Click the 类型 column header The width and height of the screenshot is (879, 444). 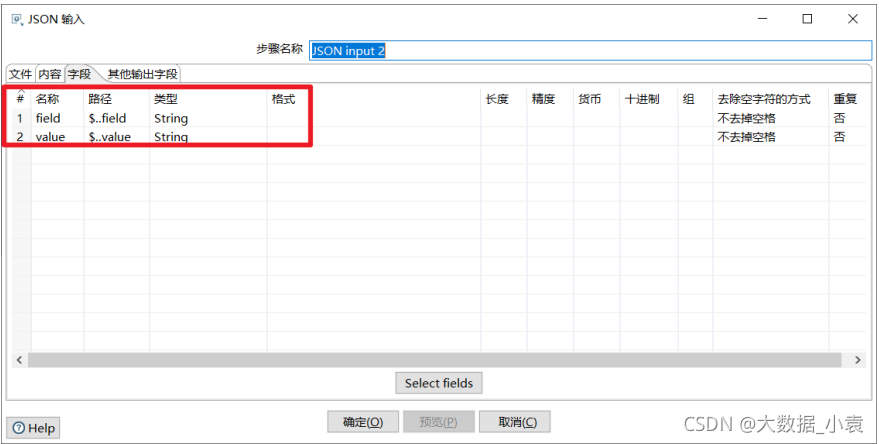tap(208, 99)
